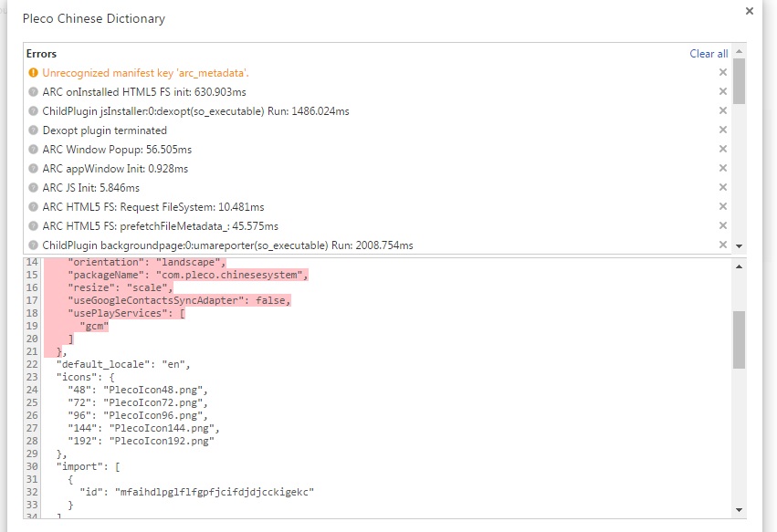Click the "resize": "scale" code line
777x532 pixels.
[x=121, y=287]
